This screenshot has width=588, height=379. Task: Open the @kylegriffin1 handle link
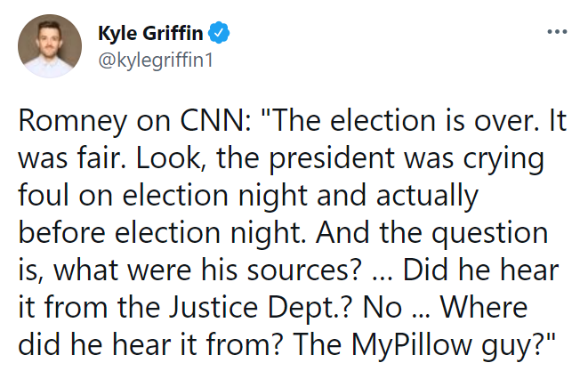pyautogui.click(x=156, y=60)
